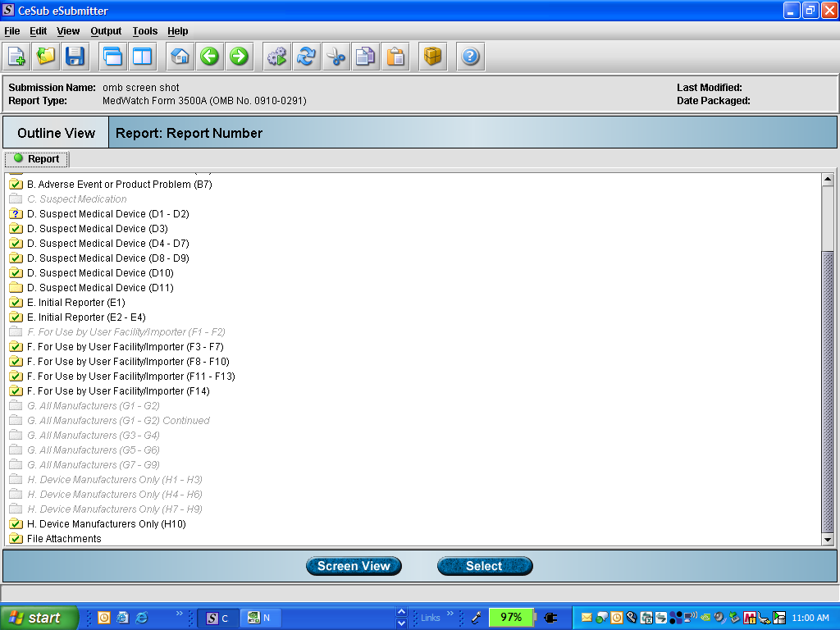Click the split Screen view icon
This screenshot has height=630, width=840.
pos(143,57)
